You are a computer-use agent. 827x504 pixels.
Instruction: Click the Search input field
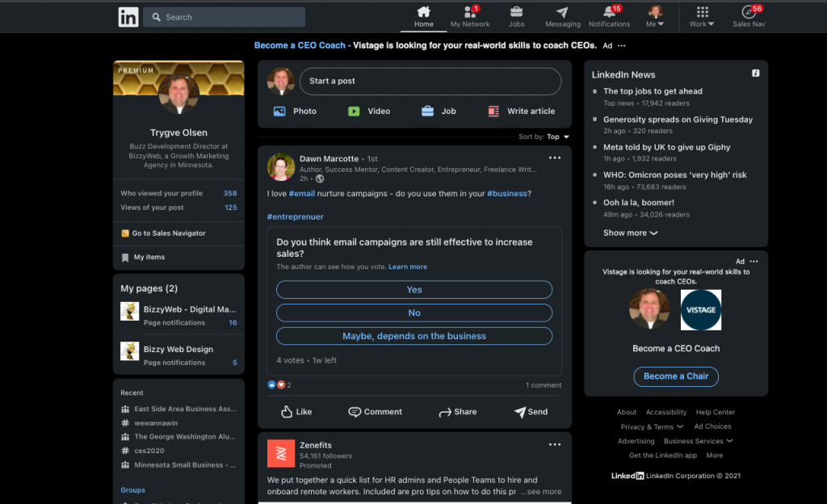pyautogui.click(x=225, y=17)
